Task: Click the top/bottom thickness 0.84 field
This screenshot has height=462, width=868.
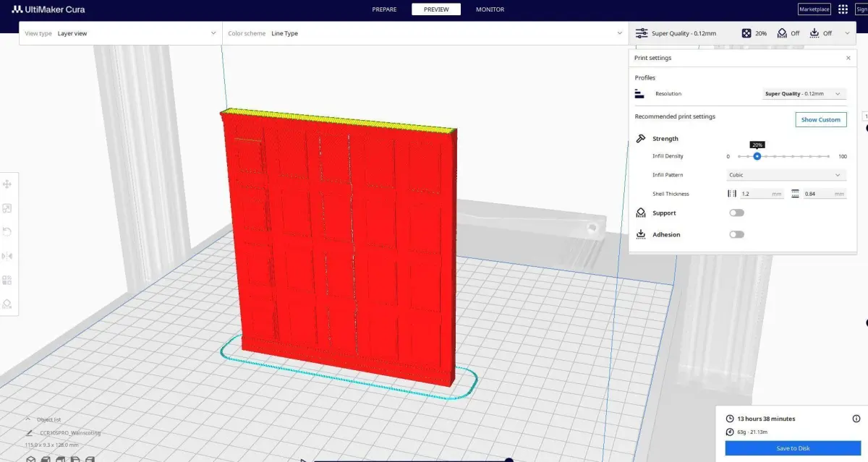Action: [x=825, y=194]
